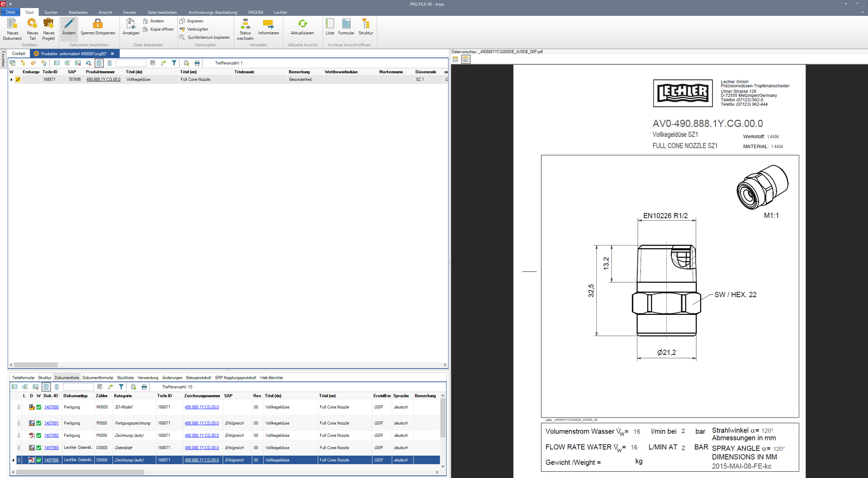Click the Neues Projekt briefcase icon
Image resolution: width=868 pixels, height=478 pixels.
(48, 24)
